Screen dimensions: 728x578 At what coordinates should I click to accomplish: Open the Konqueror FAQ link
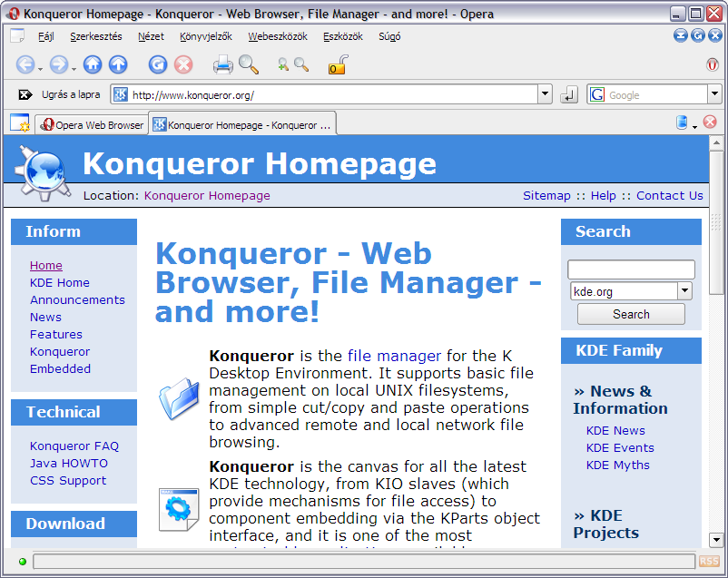74,446
